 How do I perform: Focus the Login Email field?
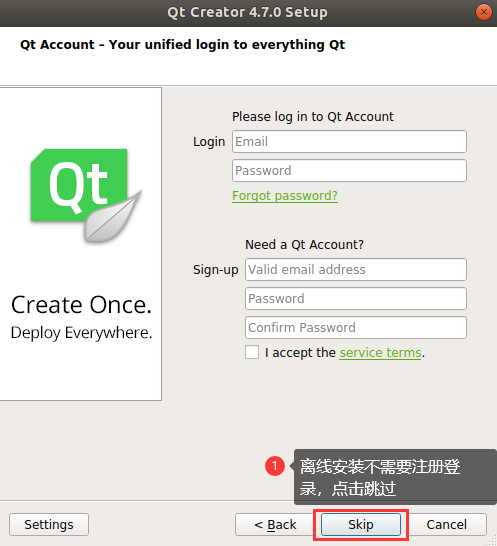coord(349,142)
